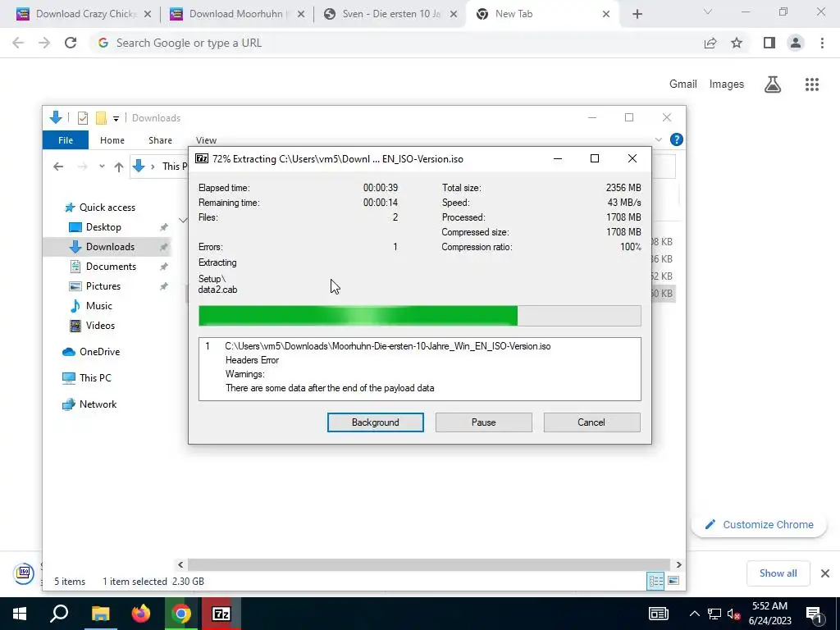
Task: Show hidden system tray icons
Action: coord(694,614)
